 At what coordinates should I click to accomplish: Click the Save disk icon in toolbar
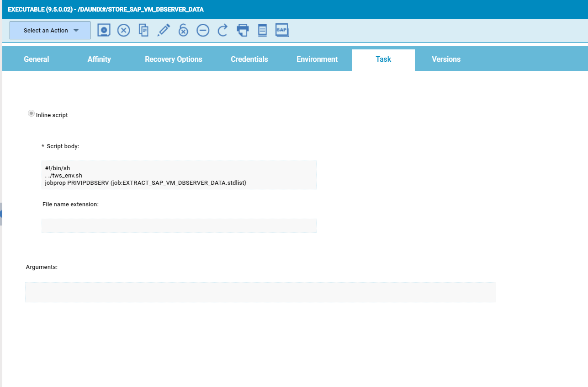104,30
